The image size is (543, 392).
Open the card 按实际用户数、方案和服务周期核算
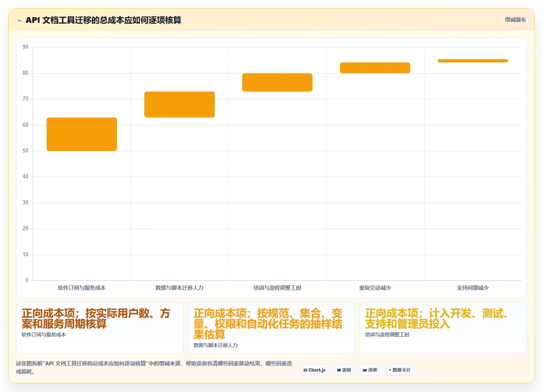100,328
